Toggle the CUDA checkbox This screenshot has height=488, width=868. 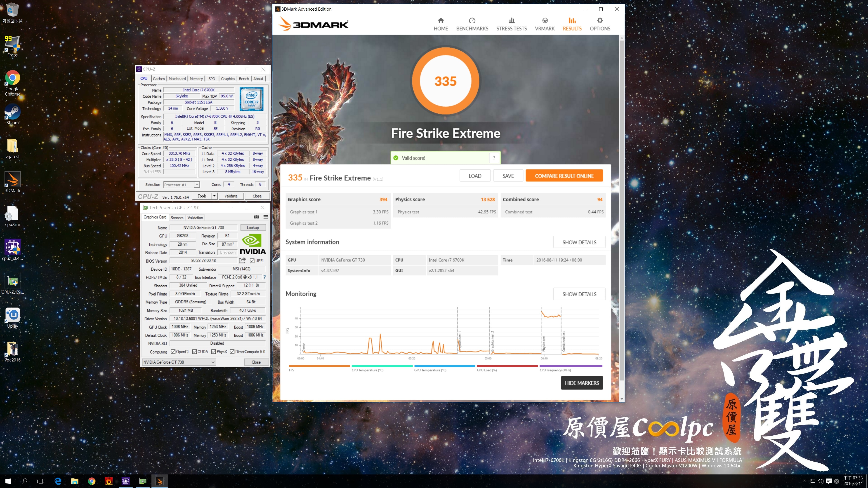(x=194, y=352)
